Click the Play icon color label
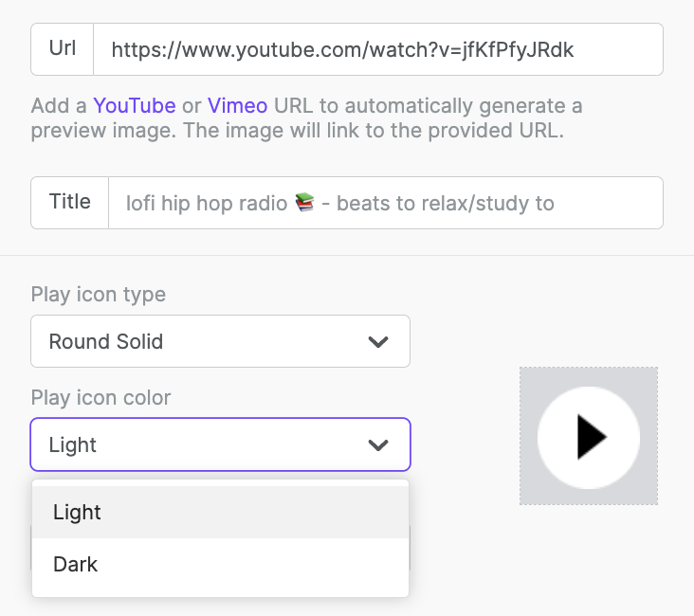This screenshot has width=694, height=616. pos(100,397)
